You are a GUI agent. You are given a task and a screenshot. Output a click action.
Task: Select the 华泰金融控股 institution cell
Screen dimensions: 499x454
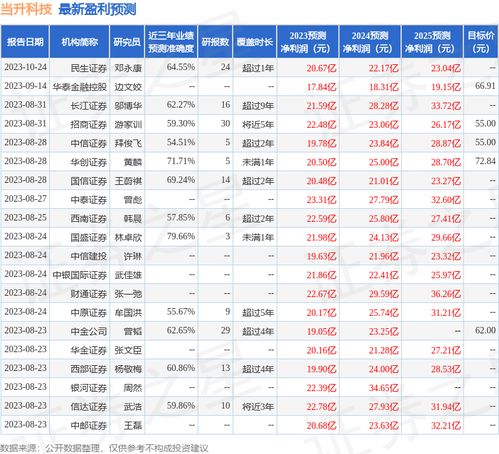79,87
